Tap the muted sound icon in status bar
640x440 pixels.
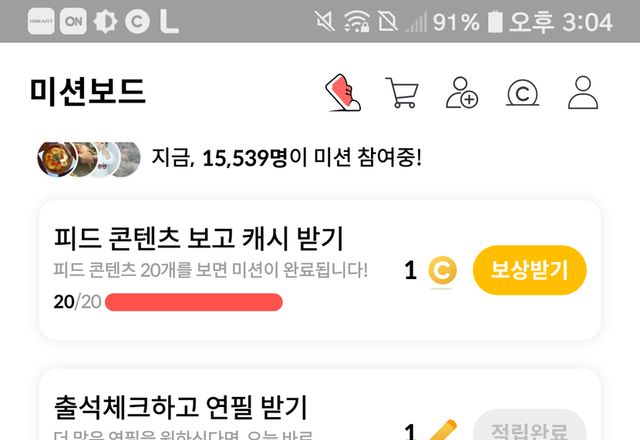coord(324,21)
